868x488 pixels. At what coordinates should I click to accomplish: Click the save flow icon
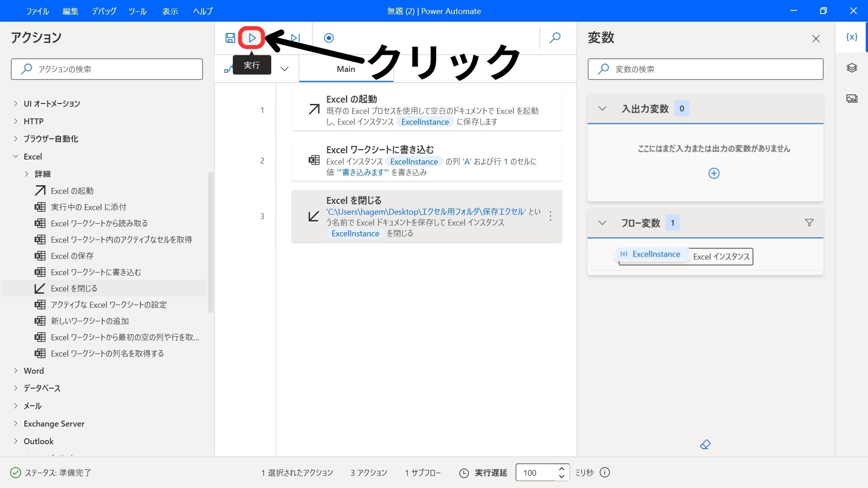(x=230, y=38)
